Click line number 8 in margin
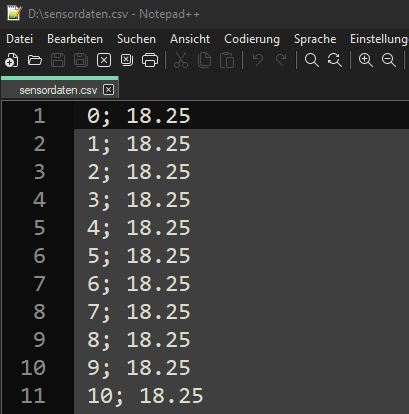 coord(39,312)
